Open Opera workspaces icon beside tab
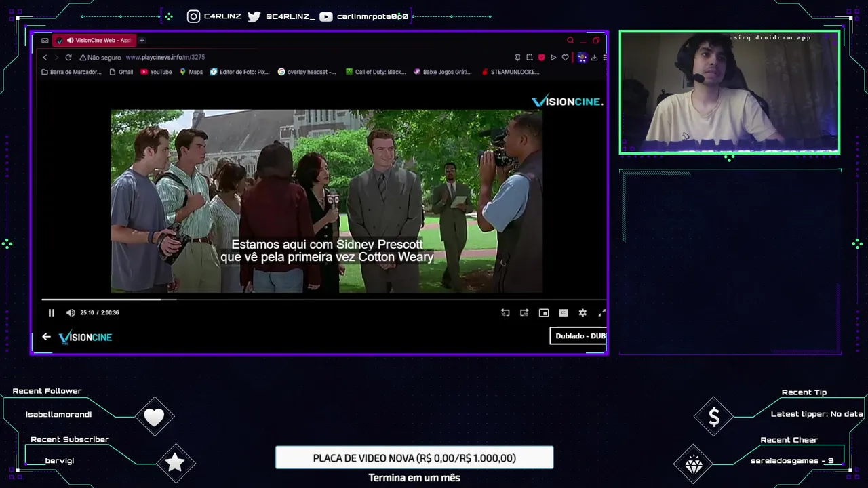 (x=45, y=40)
